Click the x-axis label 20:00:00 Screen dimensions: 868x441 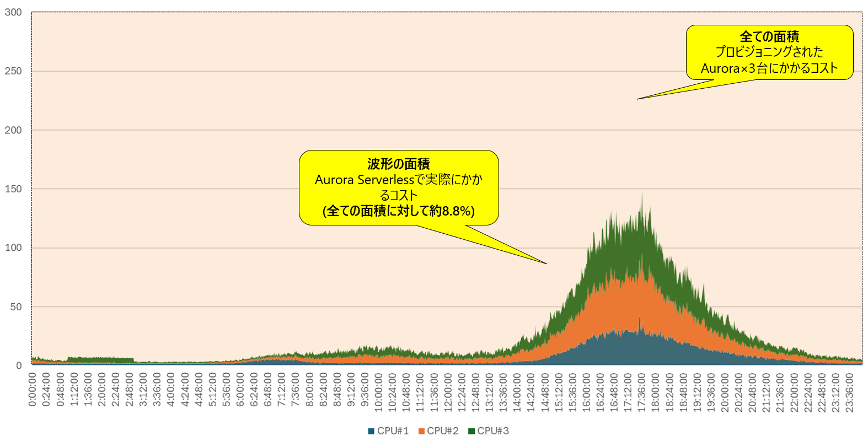point(725,392)
